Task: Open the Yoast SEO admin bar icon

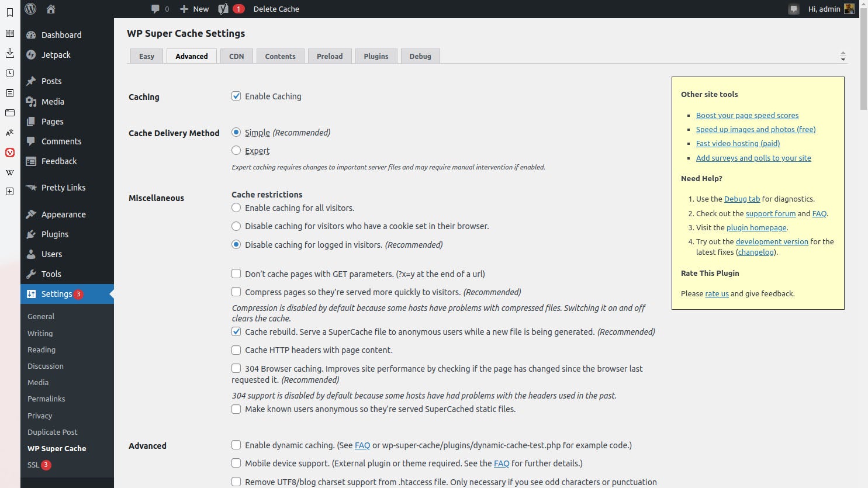Action: point(223,9)
